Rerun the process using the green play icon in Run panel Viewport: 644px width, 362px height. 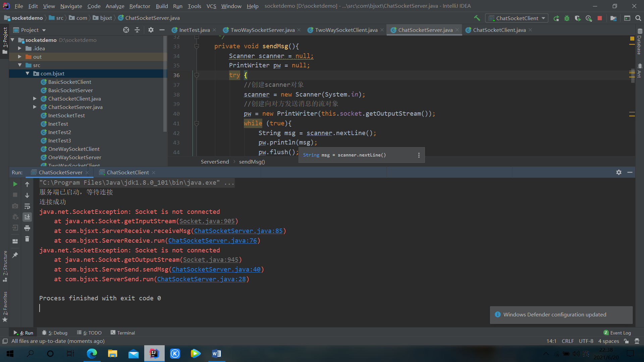click(x=15, y=184)
